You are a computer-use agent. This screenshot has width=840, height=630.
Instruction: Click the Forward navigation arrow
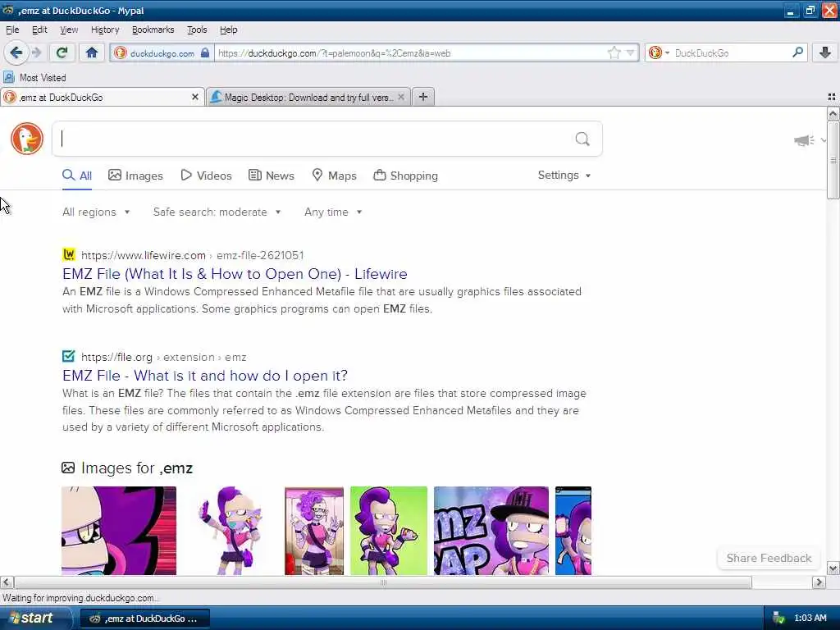tap(36, 52)
